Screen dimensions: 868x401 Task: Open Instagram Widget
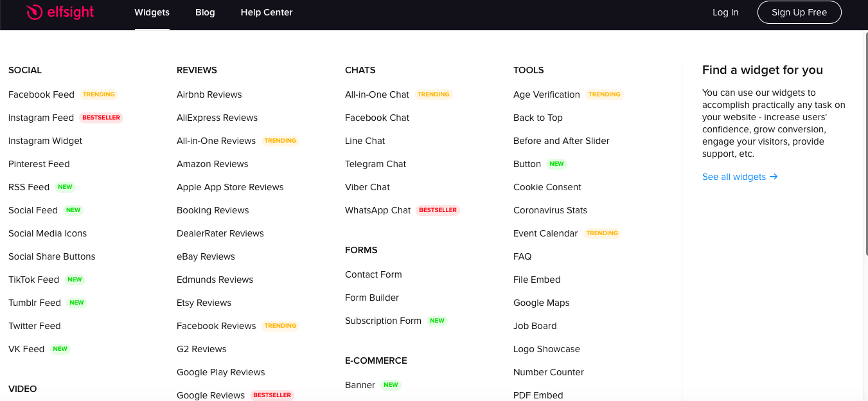[x=46, y=141]
